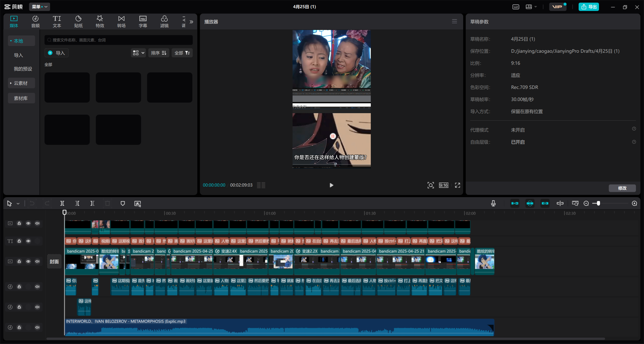Click the delete trash icon

(x=107, y=203)
